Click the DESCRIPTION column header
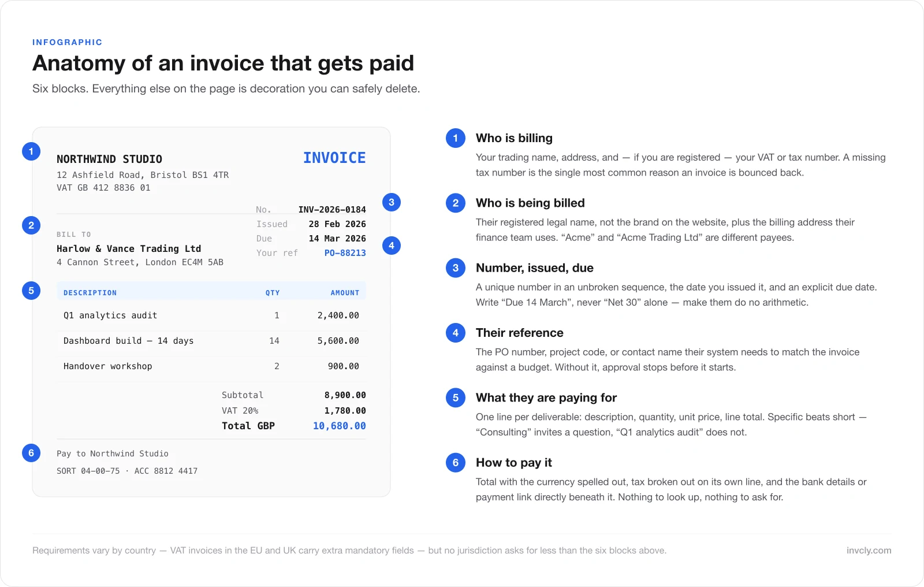This screenshot has width=924, height=587. pos(90,293)
